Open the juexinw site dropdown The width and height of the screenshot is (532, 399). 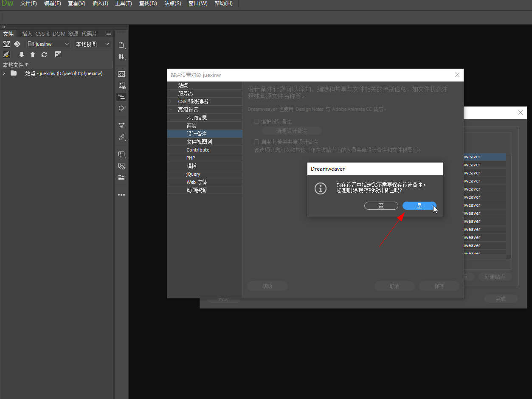point(48,44)
